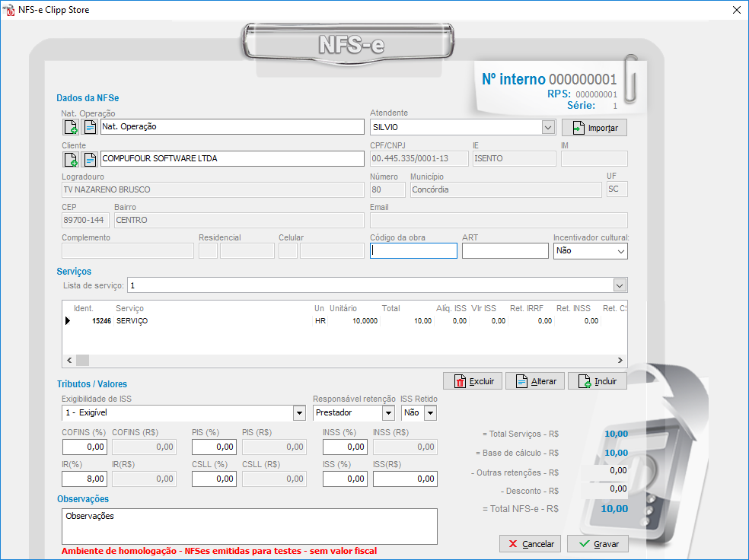The height and width of the screenshot is (560, 749).
Task: Open the Nat. Operação list document icon
Action: tap(90, 127)
